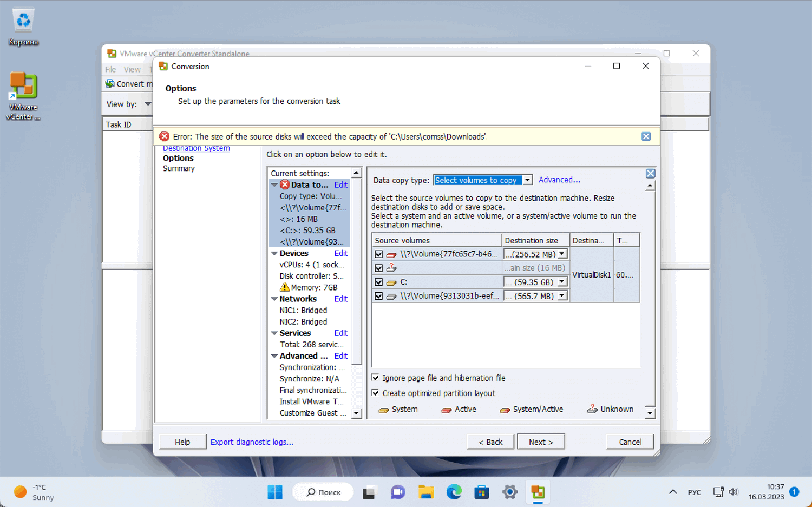Edit the Networks settings

tap(341, 299)
